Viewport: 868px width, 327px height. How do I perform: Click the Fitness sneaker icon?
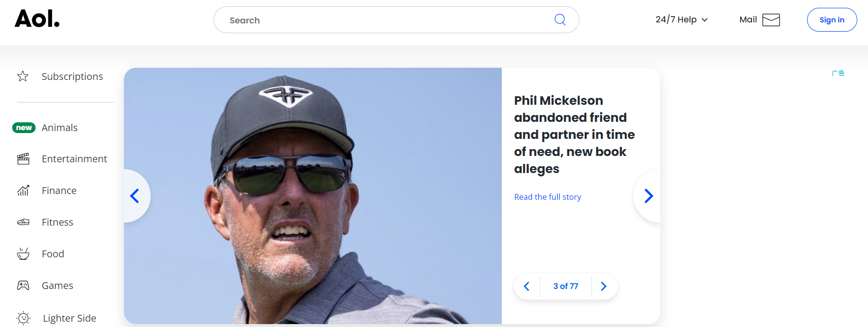(23, 222)
